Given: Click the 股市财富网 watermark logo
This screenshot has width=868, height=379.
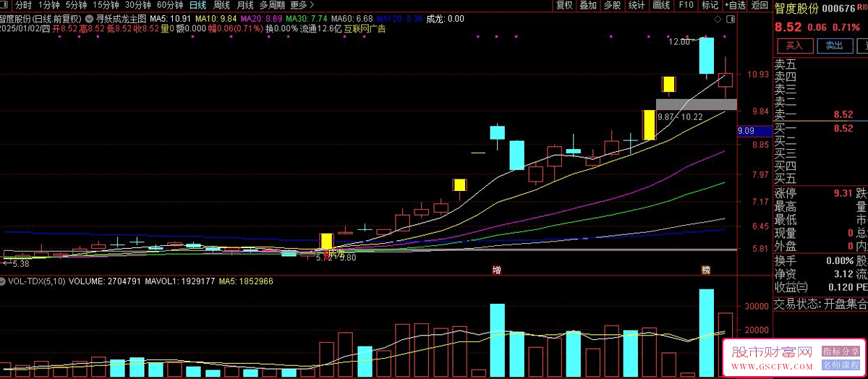Looking at the screenshot, I should coord(770,353).
